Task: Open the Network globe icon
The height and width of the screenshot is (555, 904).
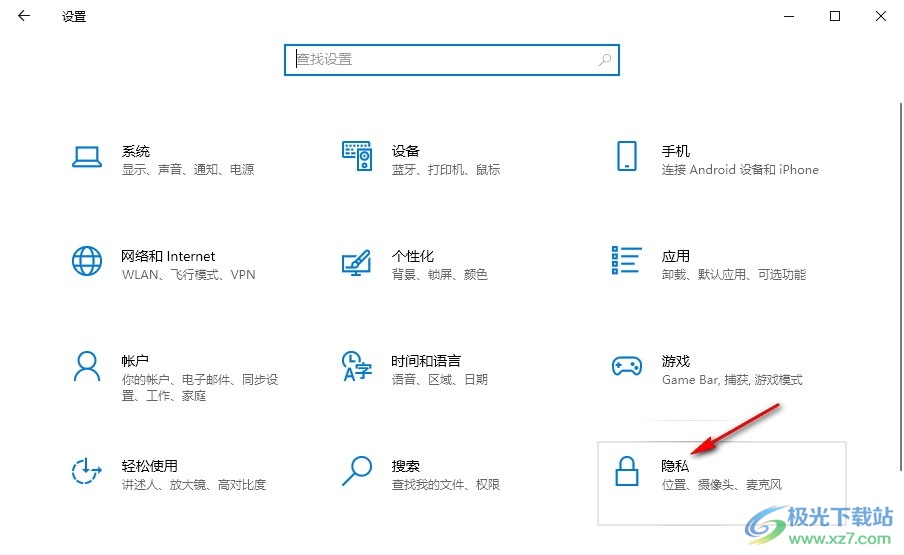Action: coord(87,261)
